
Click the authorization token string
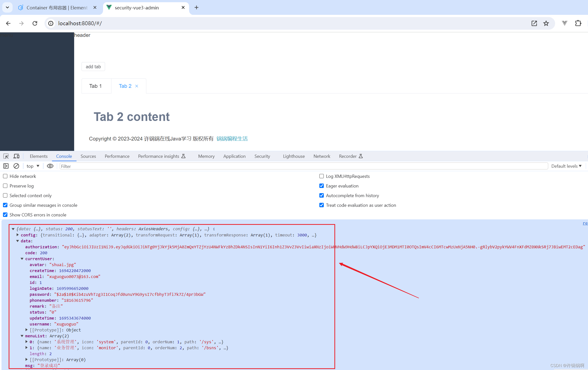click(x=324, y=247)
